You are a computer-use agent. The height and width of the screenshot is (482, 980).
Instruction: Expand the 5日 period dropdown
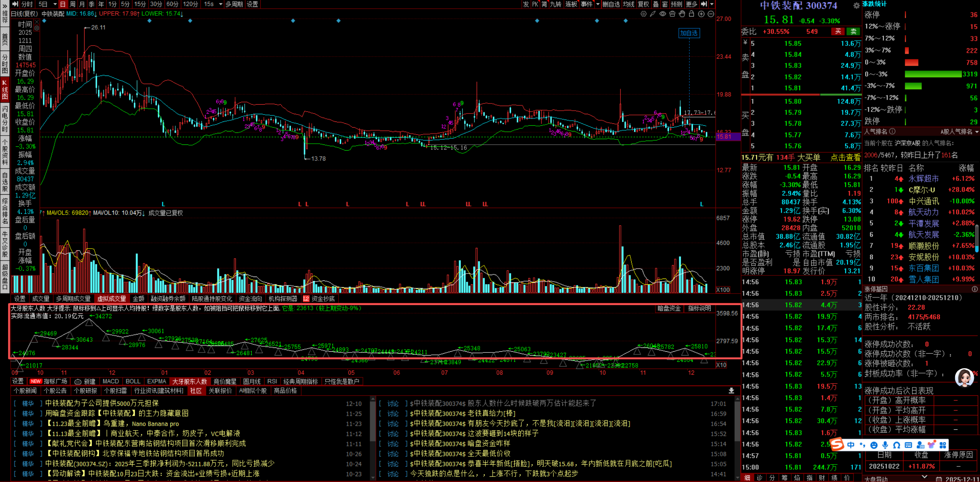pos(55,4)
